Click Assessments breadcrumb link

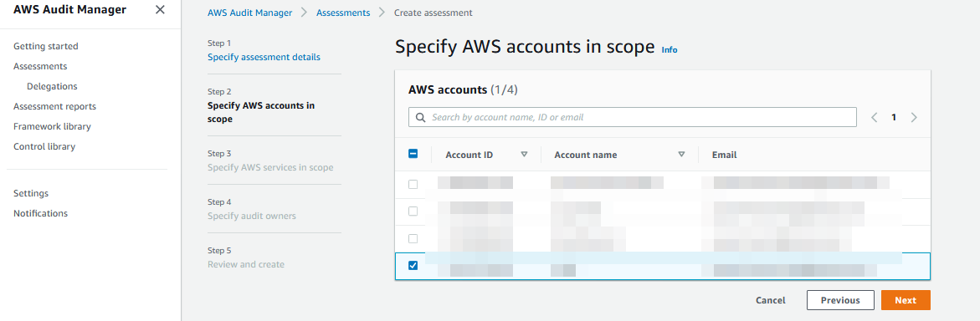point(343,13)
